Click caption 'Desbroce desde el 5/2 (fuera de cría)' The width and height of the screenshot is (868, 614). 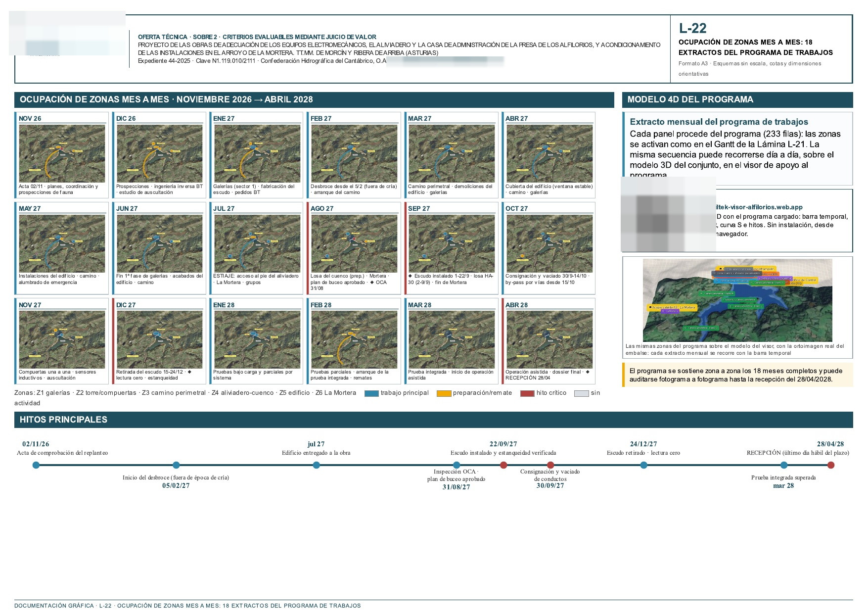(x=354, y=189)
